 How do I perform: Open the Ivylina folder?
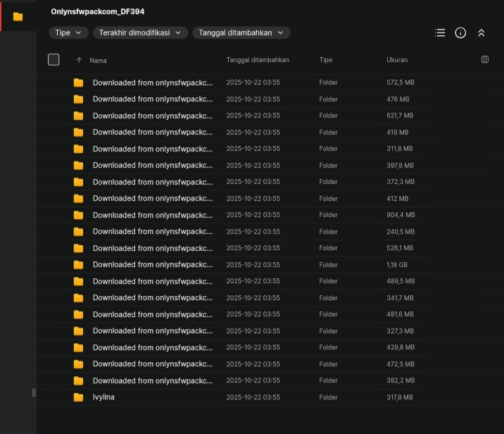click(103, 397)
